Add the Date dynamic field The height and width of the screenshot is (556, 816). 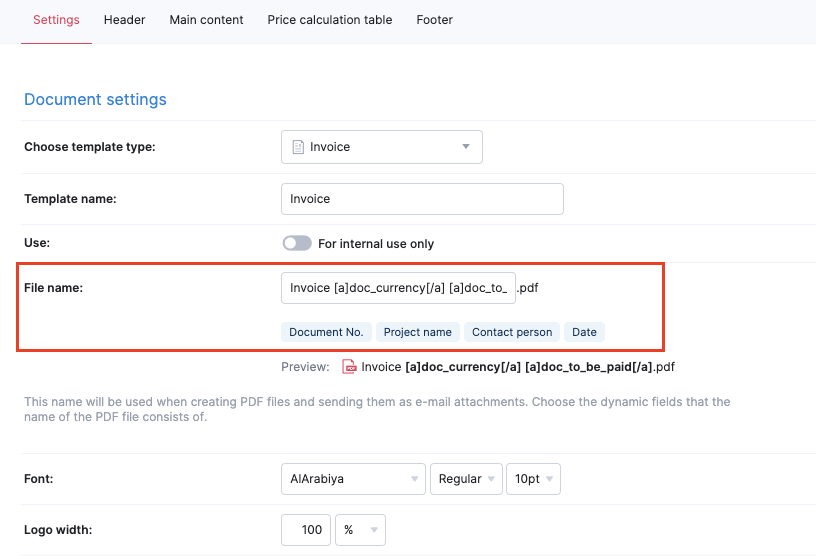tap(584, 332)
